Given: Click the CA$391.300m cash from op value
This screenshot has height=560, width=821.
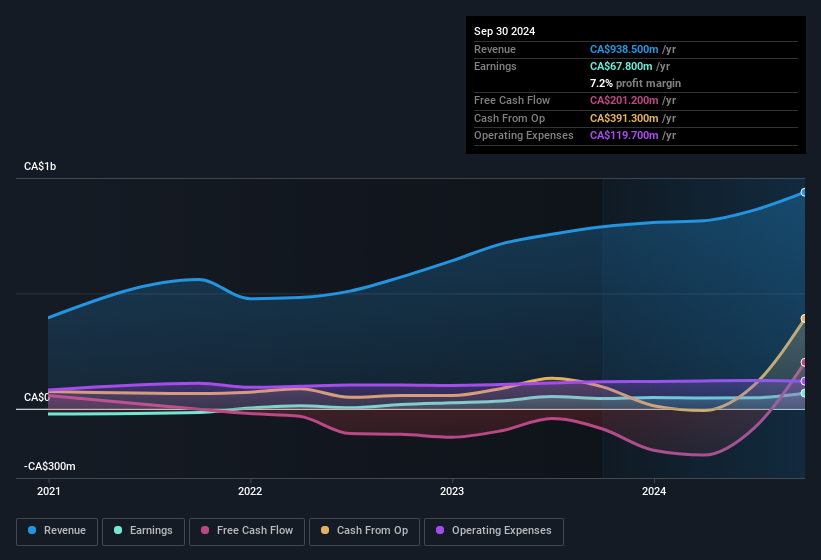Looking at the screenshot, I should pyautogui.click(x=624, y=118).
